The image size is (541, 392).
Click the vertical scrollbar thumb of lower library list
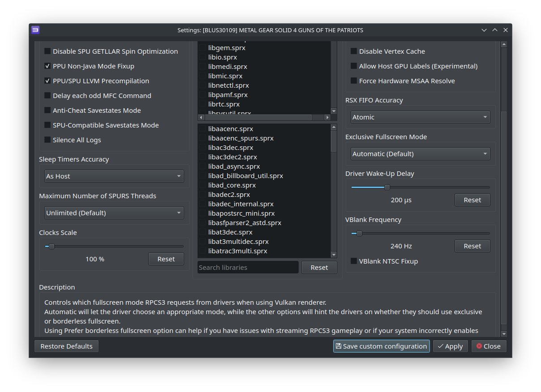pyautogui.click(x=334, y=141)
